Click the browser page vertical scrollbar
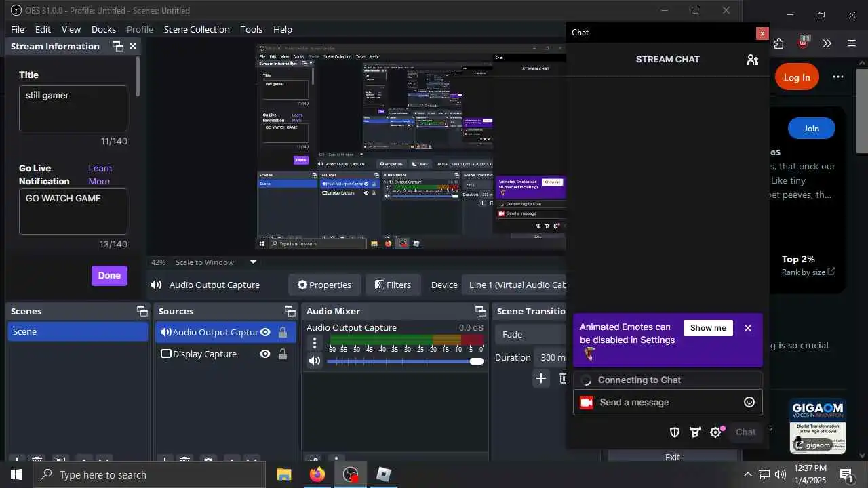Viewport: 868px width, 488px height. coord(863,110)
